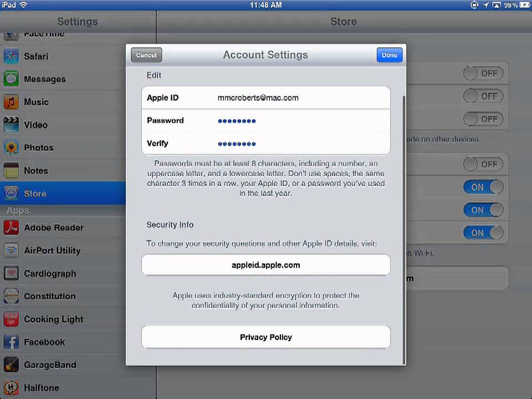Tap the AirPlay mirroring status icon
The image size is (532, 399).
click(x=497, y=5)
